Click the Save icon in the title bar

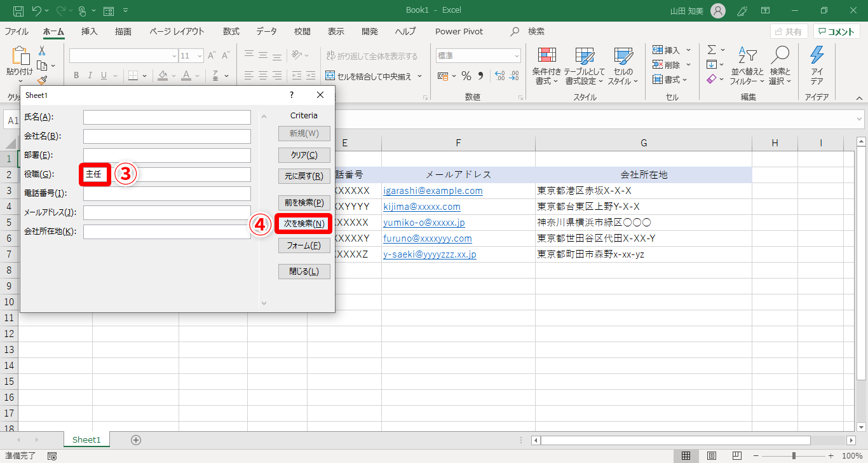(x=18, y=11)
